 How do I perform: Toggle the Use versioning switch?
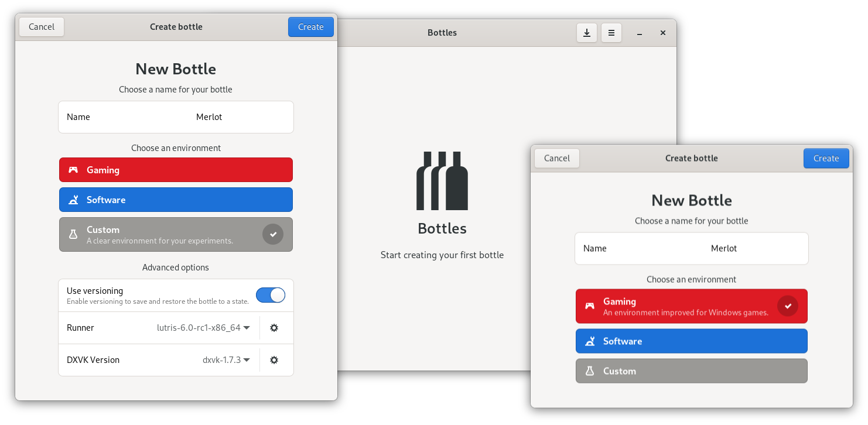coord(271,295)
